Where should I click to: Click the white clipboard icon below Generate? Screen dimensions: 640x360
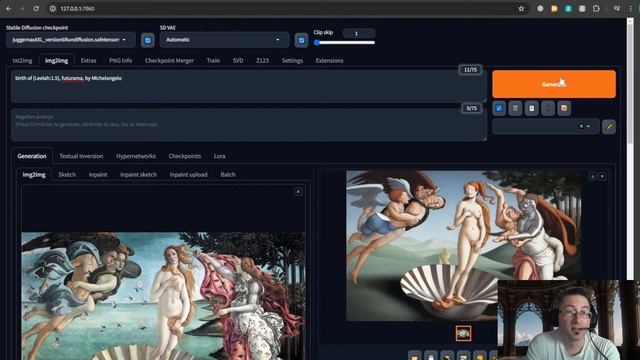[531, 108]
